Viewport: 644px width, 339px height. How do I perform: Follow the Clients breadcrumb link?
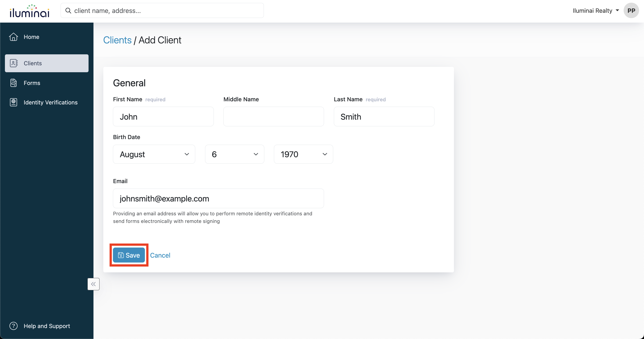117,40
